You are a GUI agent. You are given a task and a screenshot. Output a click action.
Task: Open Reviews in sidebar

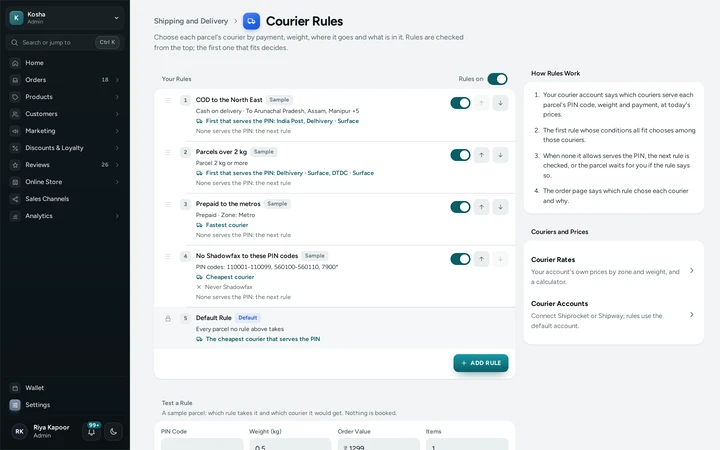coord(65,165)
